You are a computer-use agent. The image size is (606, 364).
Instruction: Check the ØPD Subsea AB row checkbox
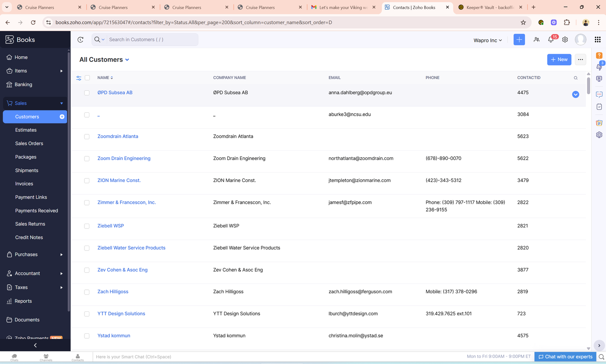coord(87,93)
